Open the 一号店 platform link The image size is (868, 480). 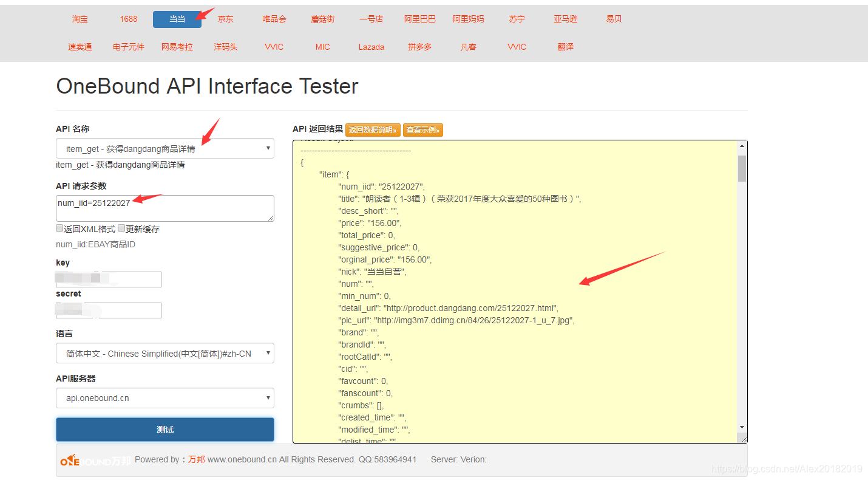point(371,19)
